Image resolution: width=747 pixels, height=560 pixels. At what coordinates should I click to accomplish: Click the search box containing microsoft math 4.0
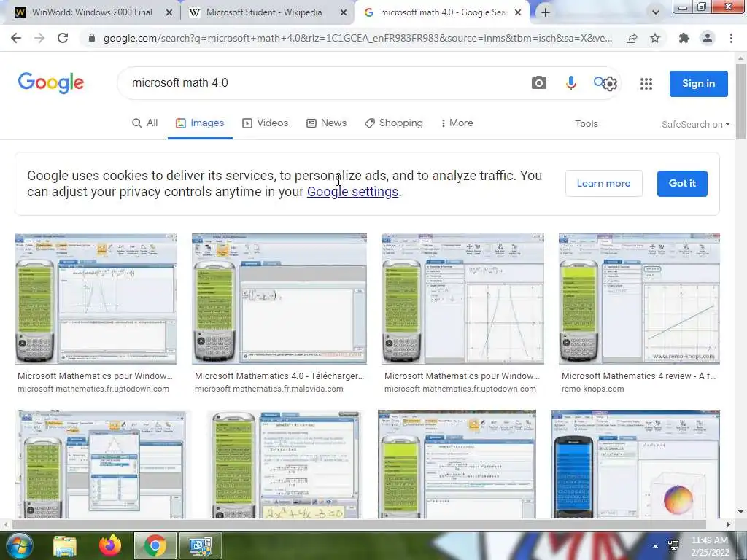tap(324, 83)
